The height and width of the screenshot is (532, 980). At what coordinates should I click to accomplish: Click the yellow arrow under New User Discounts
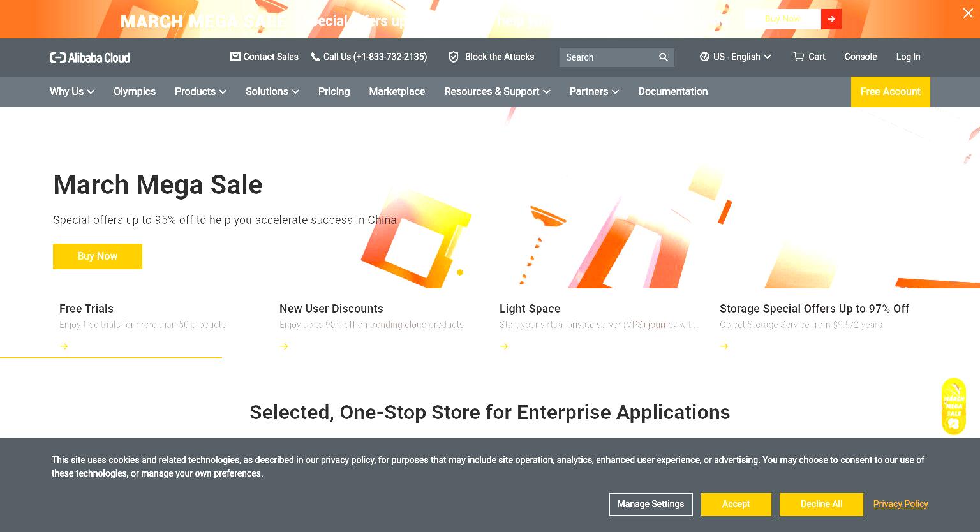pyautogui.click(x=284, y=346)
